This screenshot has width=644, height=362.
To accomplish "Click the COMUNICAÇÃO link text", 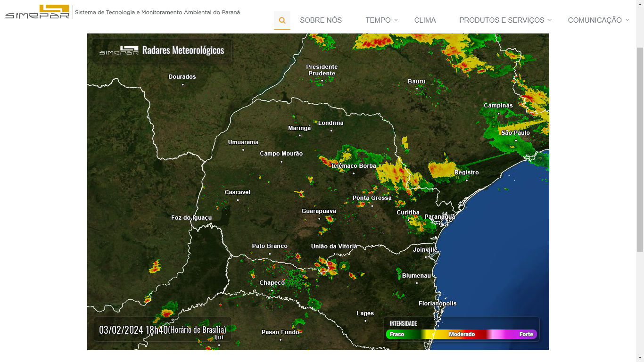I will 594,20.
